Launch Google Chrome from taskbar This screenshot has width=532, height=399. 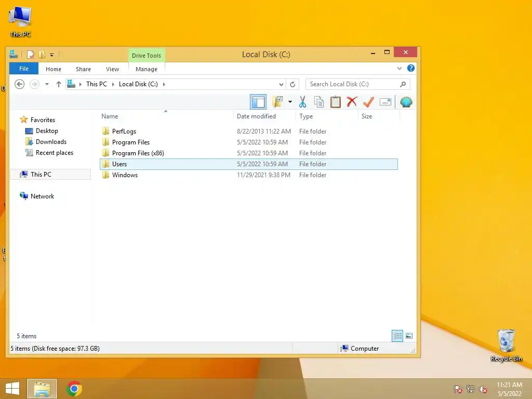pyautogui.click(x=74, y=389)
